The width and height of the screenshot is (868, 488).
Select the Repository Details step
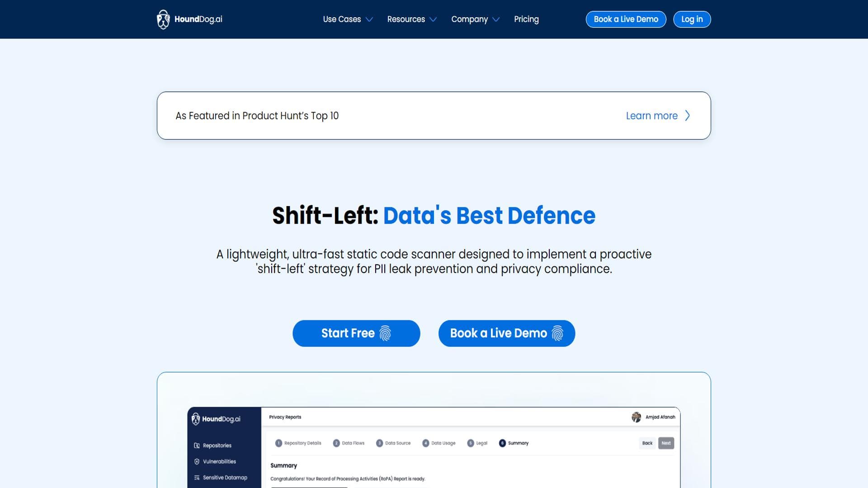click(298, 443)
